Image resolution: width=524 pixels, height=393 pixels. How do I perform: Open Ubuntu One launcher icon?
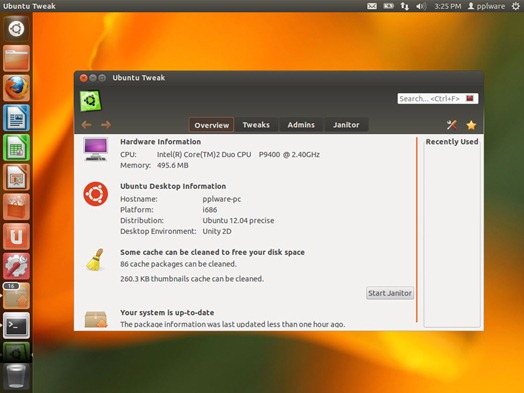pos(16,237)
